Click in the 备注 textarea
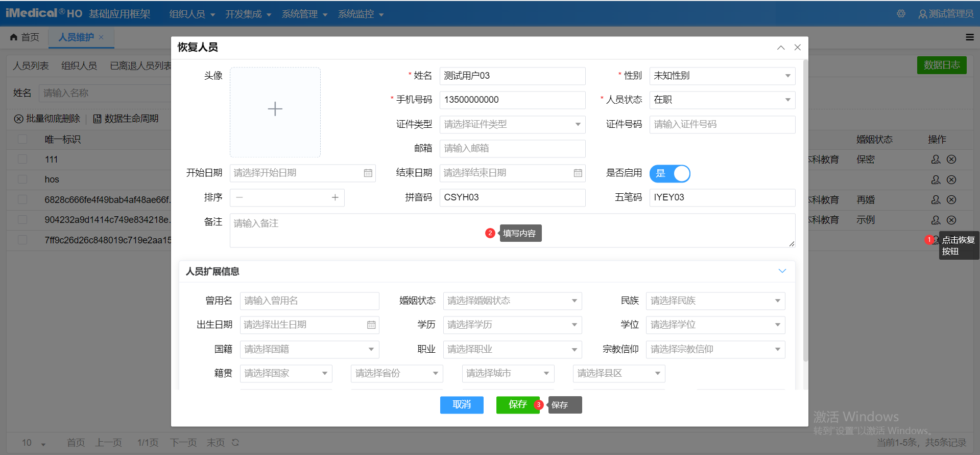This screenshot has height=455, width=980. tap(512, 231)
